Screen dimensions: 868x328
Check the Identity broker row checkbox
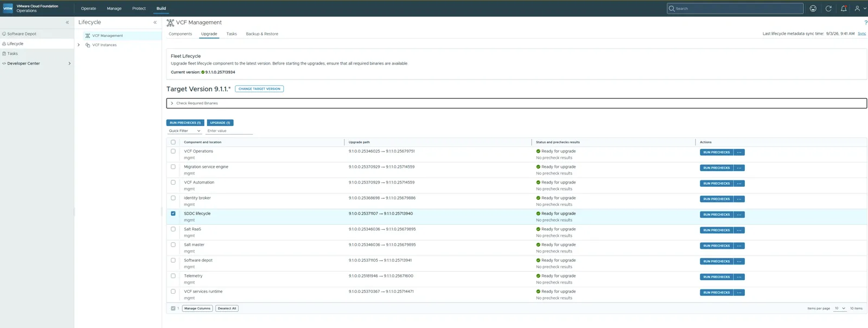(173, 198)
